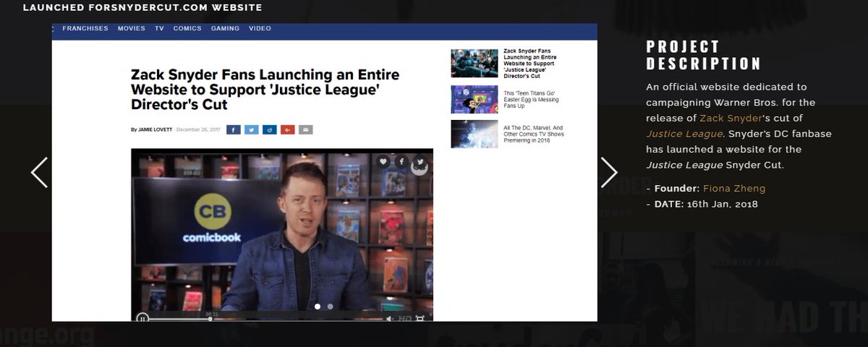Click thumbnail beside 'All The DC, Marvel' sidebar item
The height and width of the screenshot is (347, 868).
pos(475,134)
